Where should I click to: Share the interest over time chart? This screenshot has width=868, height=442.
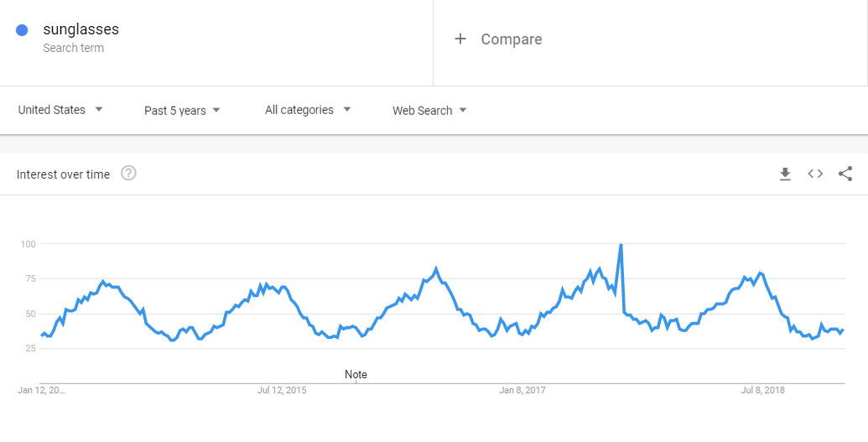pyautogui.click(x=845, y=174)
